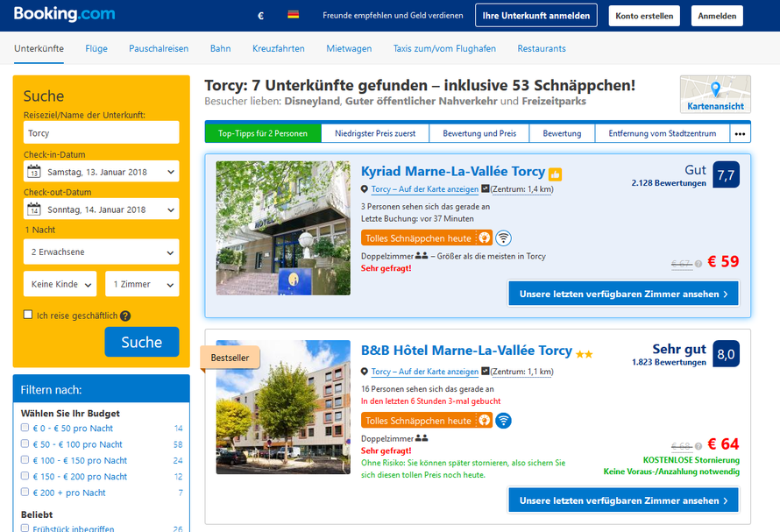Click the price info icon beside € 67
The height and width of the screenshot is (532, 780).
pos(698,264)
